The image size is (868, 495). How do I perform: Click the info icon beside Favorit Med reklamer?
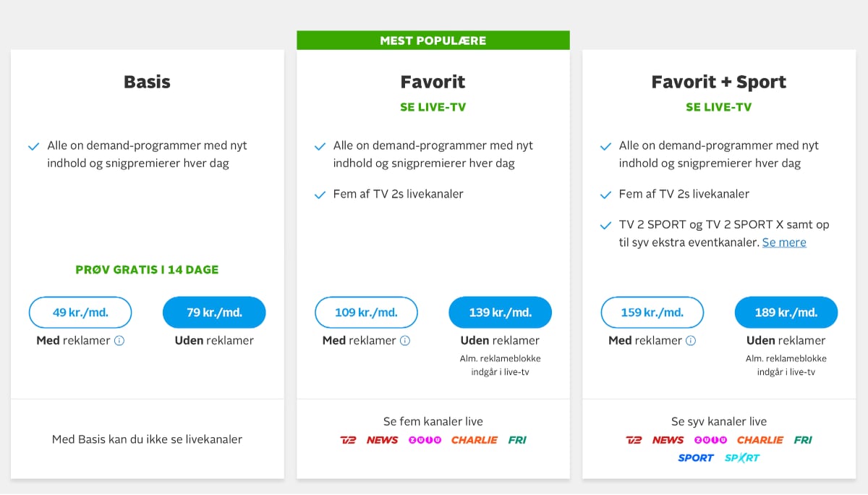(x=405, y=341)
